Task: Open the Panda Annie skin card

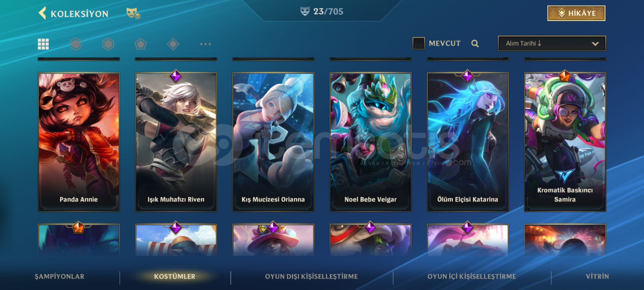Action: coord(79,142)
